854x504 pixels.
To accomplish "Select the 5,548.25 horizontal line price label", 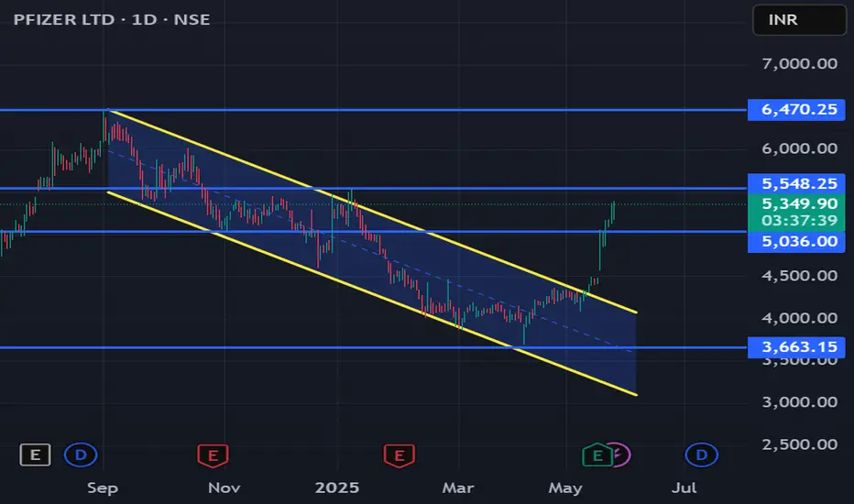I will [796, 183].
